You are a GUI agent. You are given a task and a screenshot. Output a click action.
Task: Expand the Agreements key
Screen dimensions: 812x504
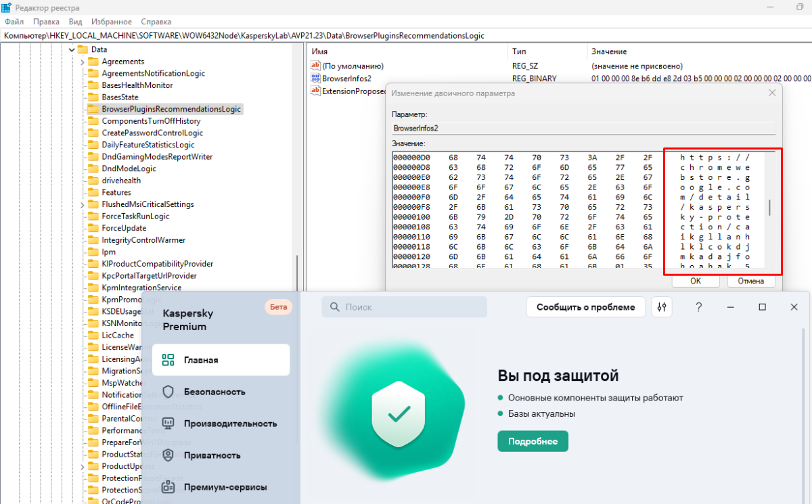click(83, 62)
